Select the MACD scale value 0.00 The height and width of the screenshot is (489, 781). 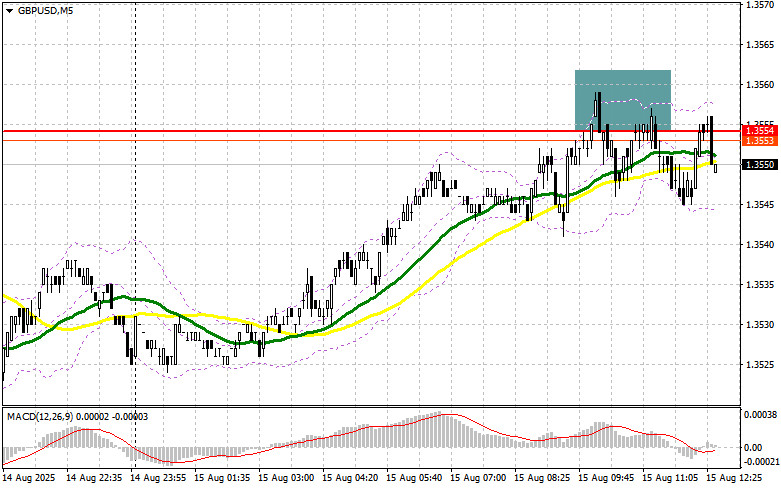point(752,448)
